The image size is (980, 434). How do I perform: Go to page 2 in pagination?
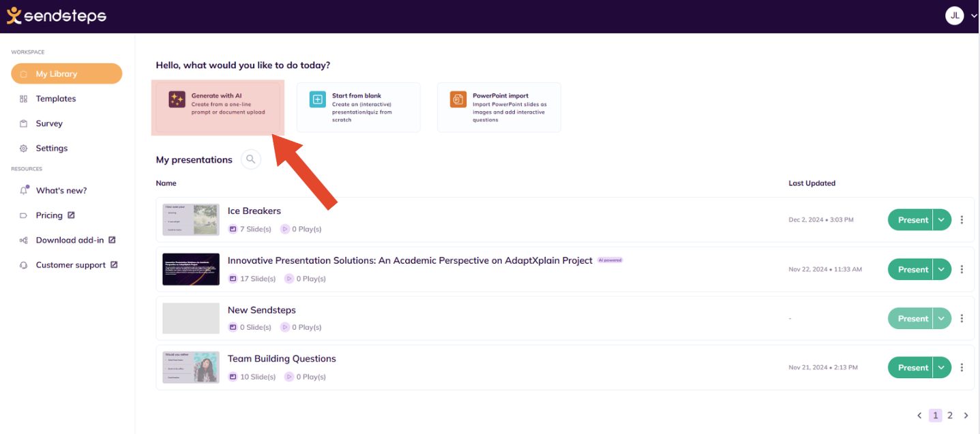[x=950, y=415]
